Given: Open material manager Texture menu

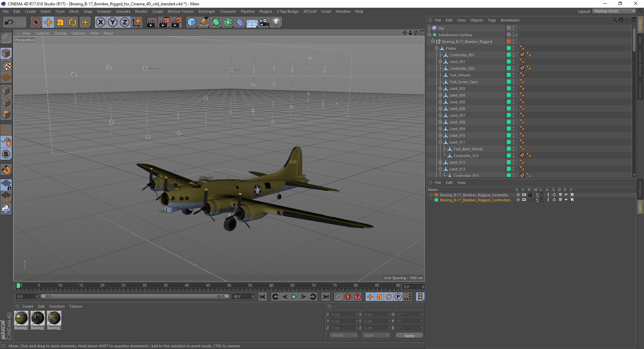Looking at the screenshot, I should coord(75,306).
